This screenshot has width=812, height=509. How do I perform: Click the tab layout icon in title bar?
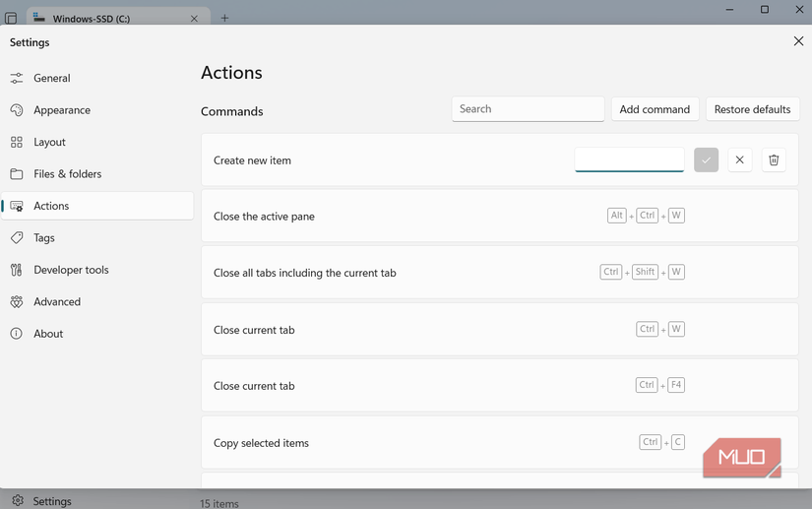(x=11, y=18)
